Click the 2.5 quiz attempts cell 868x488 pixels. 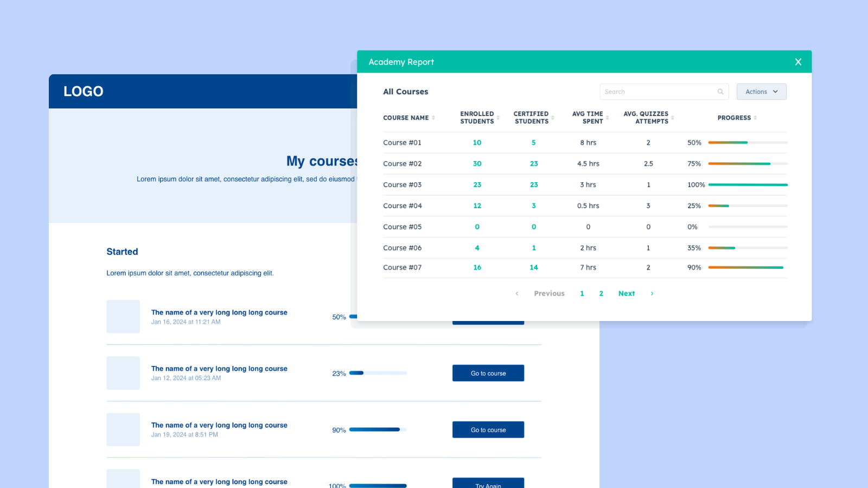pyautogui.click(x=648, y=164)
